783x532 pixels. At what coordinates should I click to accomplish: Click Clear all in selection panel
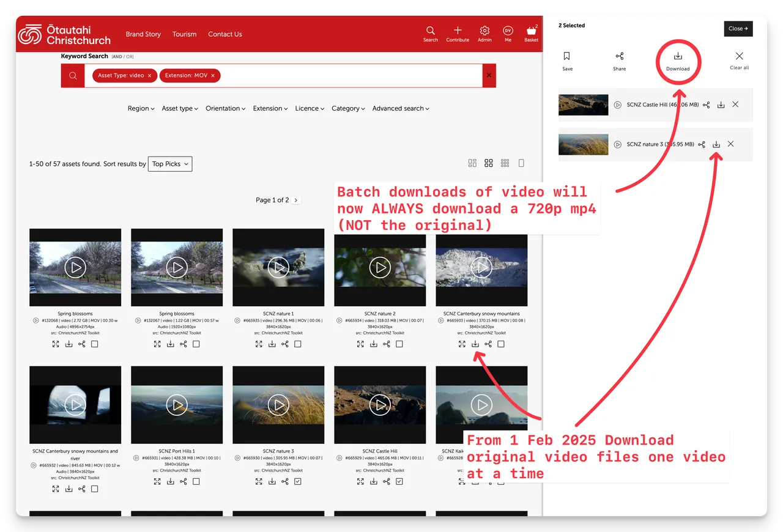coord(739,60)
